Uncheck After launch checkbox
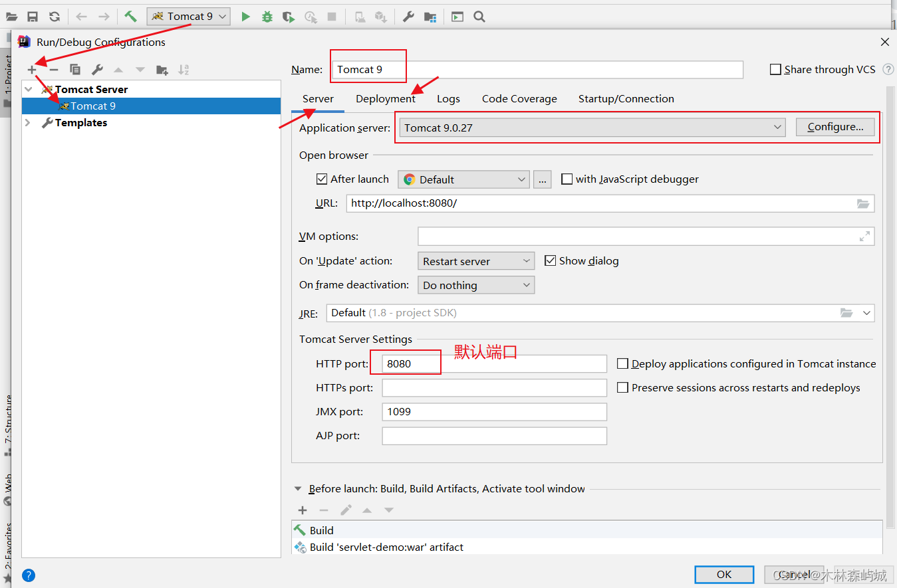Viewport: 897px width, 588px height. pyautogui.click(x=322, y=179)
